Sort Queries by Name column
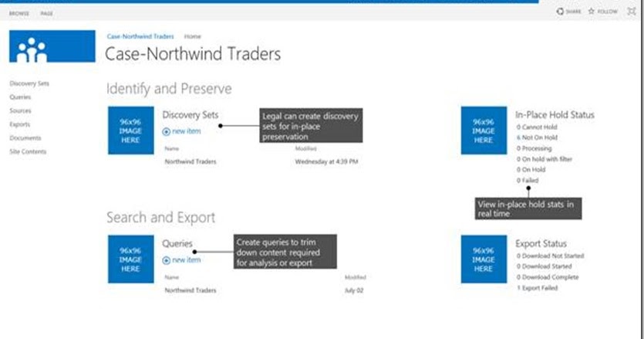This screenshot has width=644, height=339. coord(172,277)
